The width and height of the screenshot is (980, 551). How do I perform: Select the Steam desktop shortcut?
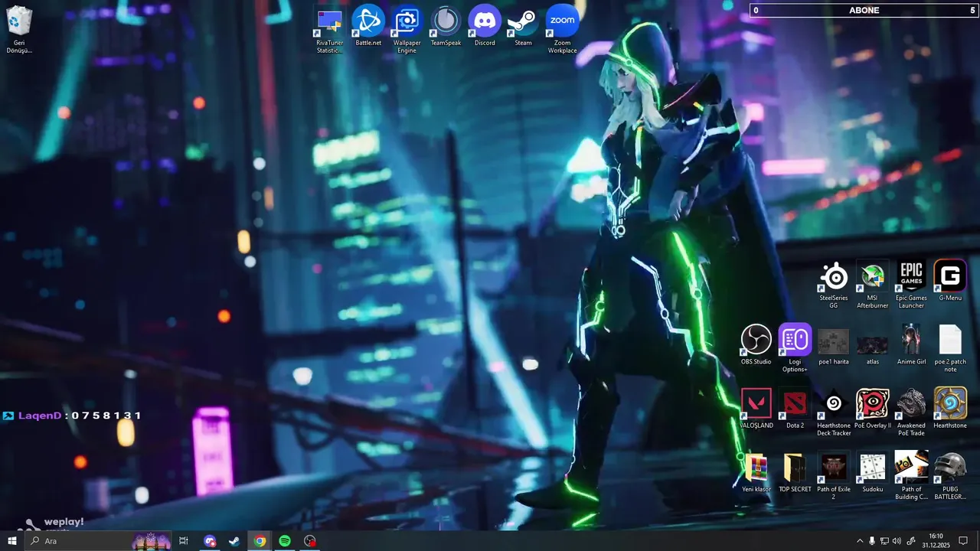523,26
